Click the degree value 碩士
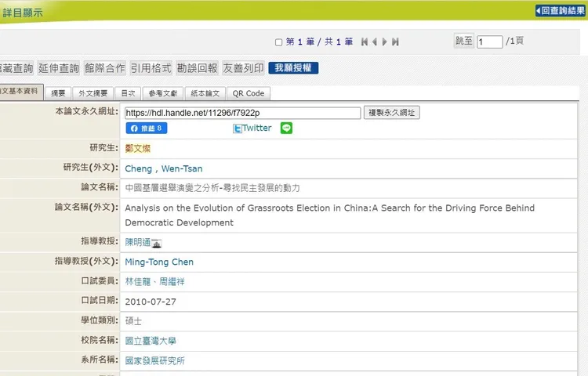The width and height of the screenshot is (588, 376). (x=133, y=321)
